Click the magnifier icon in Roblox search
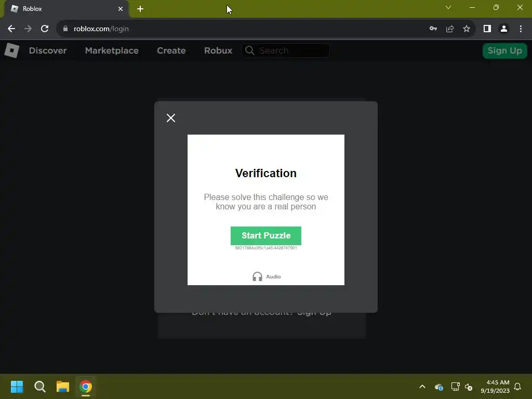 (x=250, y=50)
